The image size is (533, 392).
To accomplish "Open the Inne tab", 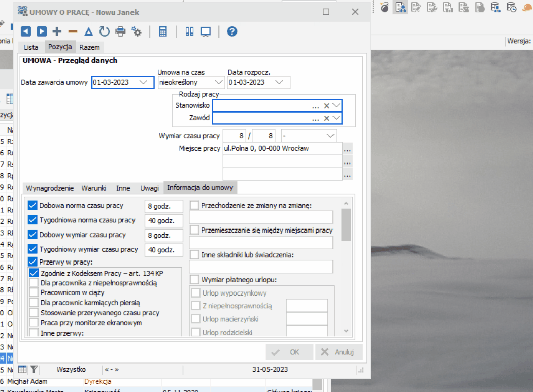I will click(x=123, y=188).
